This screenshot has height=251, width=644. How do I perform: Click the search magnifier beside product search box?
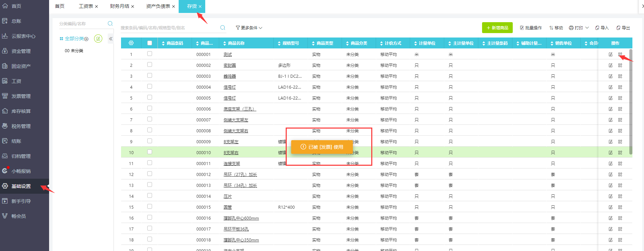tap(223, 28)
